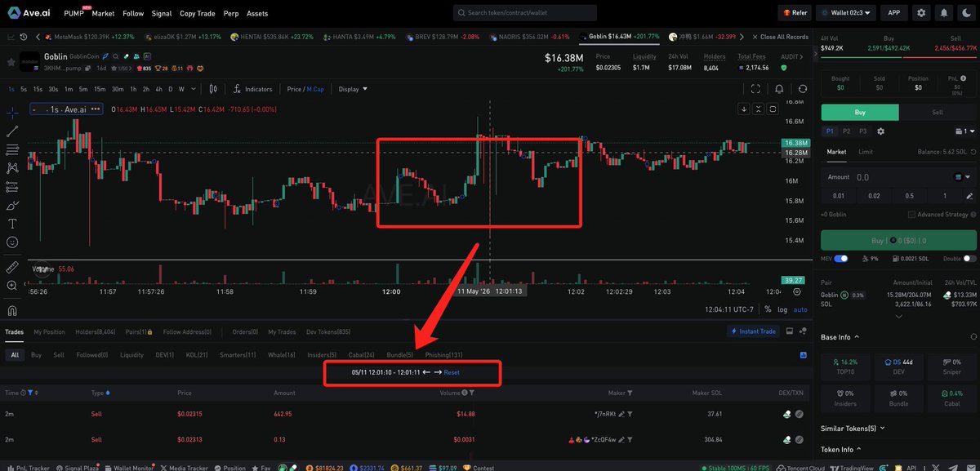980x471 pixels.
Task: Click Close All Records
Action: click(x=780, y=37)
